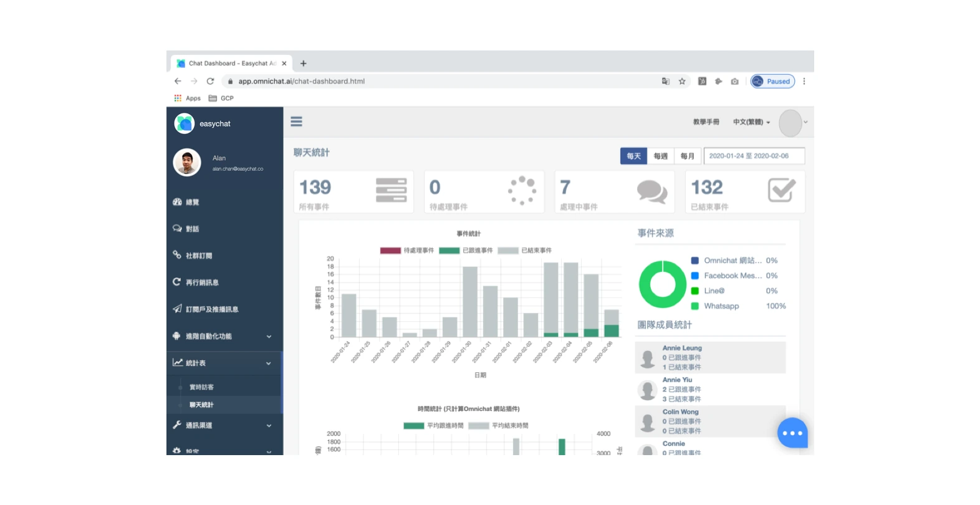Click the Paused profile button
Screen dimensions: 980x505
tap(772, 81)
